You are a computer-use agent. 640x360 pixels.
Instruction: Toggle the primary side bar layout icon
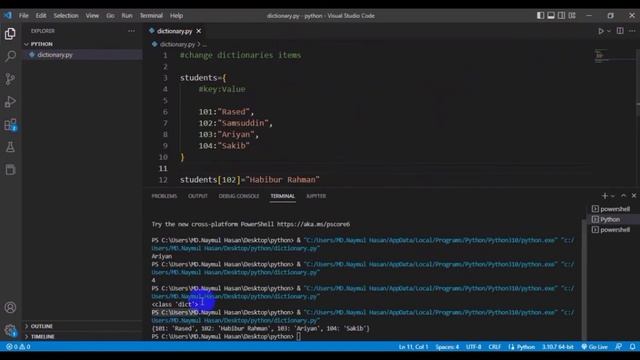pos(540,16)
